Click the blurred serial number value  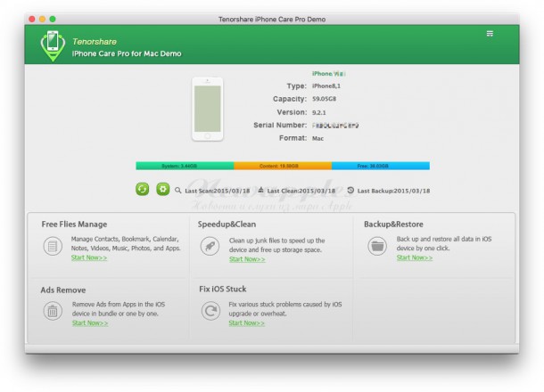(x=335, y=125)
